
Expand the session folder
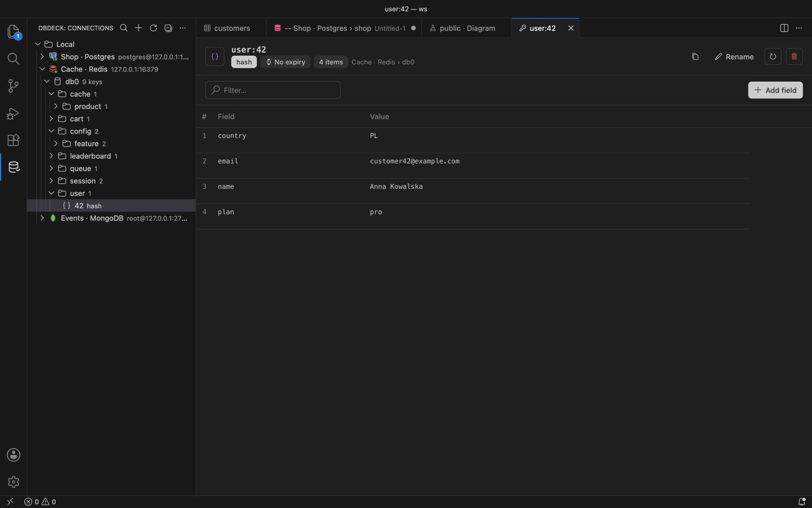tap(51, 181)
